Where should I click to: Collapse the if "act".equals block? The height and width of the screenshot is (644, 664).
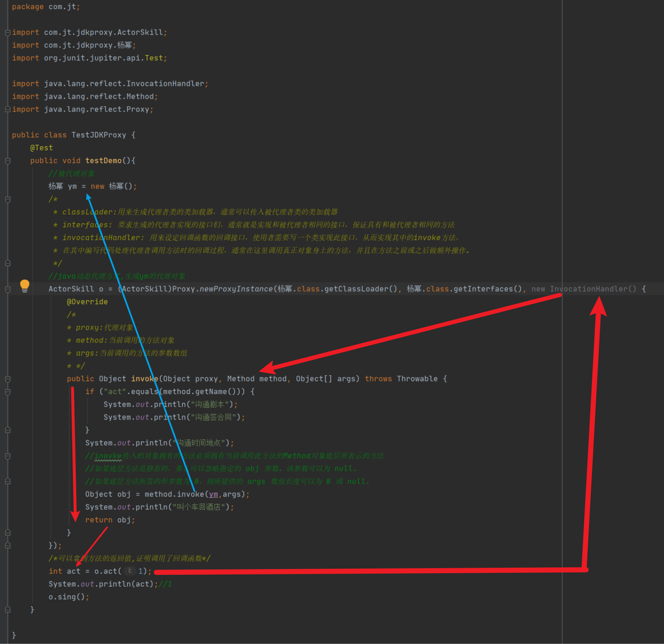tap(7, 392)
